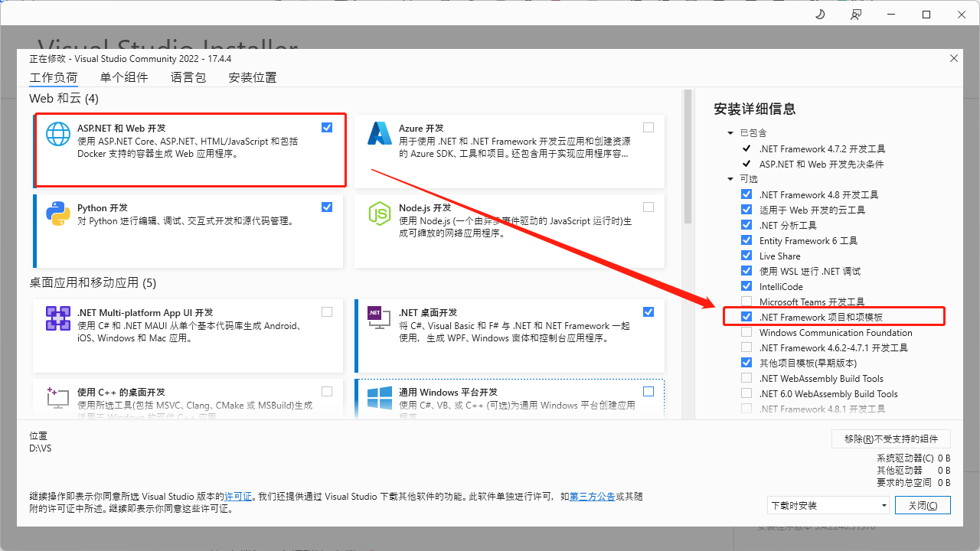The width and height of the screenshot is (980, 551).
Task: Switch to the 工作负荷 tab
Action: coord(54,77)
